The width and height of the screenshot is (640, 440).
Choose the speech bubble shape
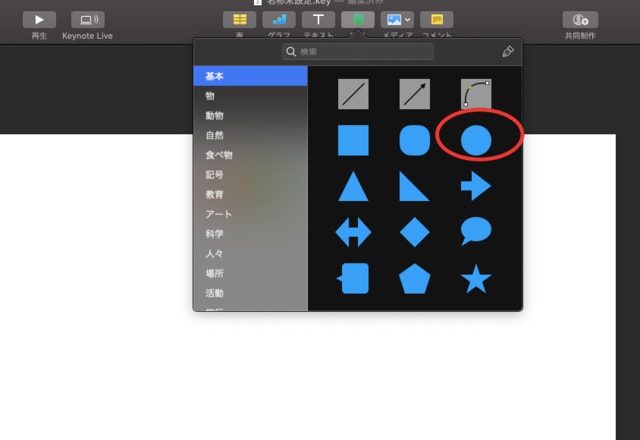click(476, 232)
